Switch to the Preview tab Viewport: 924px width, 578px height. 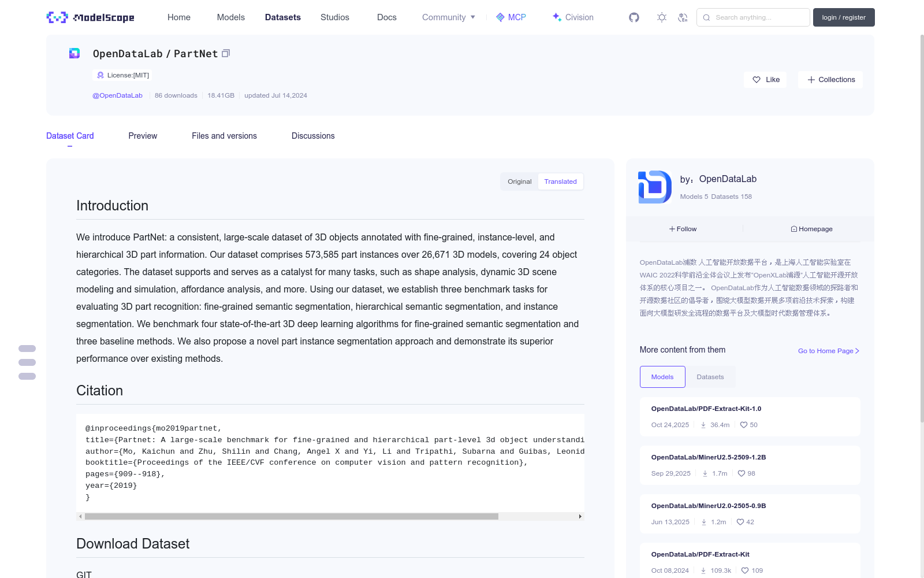coord(143,136)
